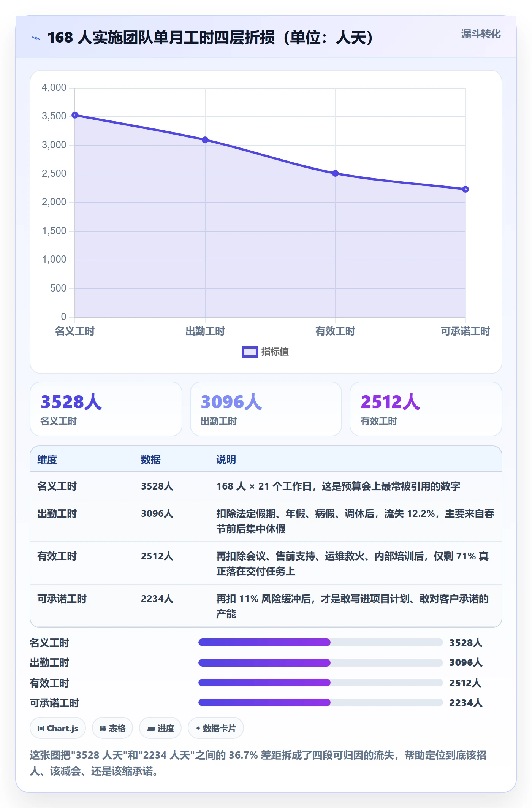This screenshot has height=808, width=532.
Task: Select the 3096人 cell in the table
Action: tap(157, 513)
